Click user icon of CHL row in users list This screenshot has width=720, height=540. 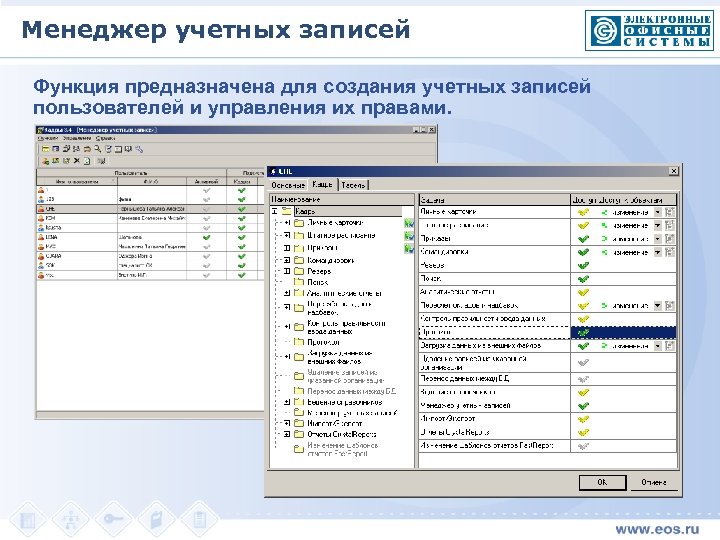click(x=41, y=209)
